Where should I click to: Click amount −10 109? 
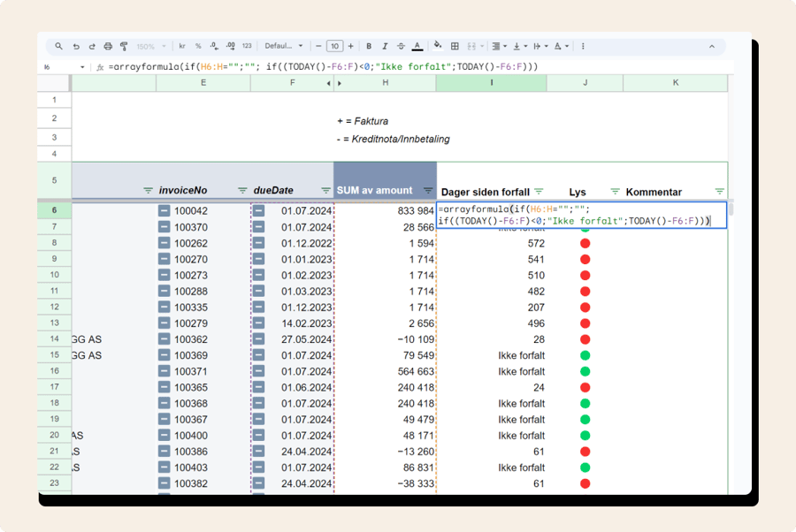416,339
